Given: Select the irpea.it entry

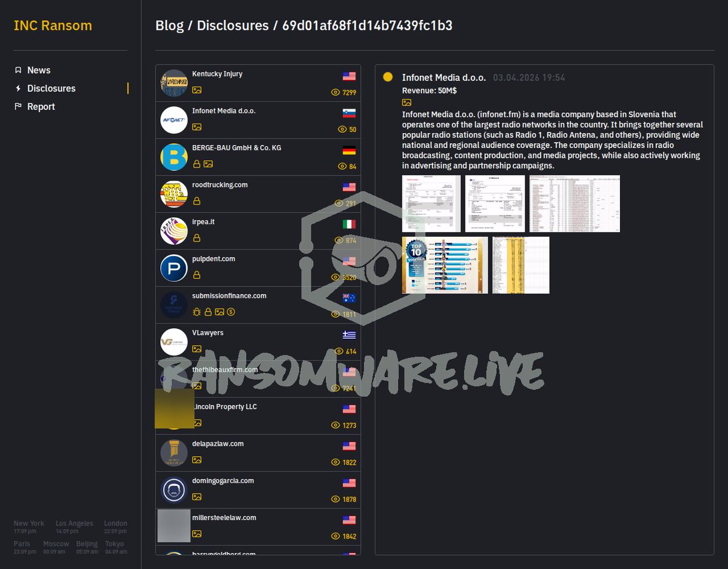Looking at the screenshot, I should 258,232.
